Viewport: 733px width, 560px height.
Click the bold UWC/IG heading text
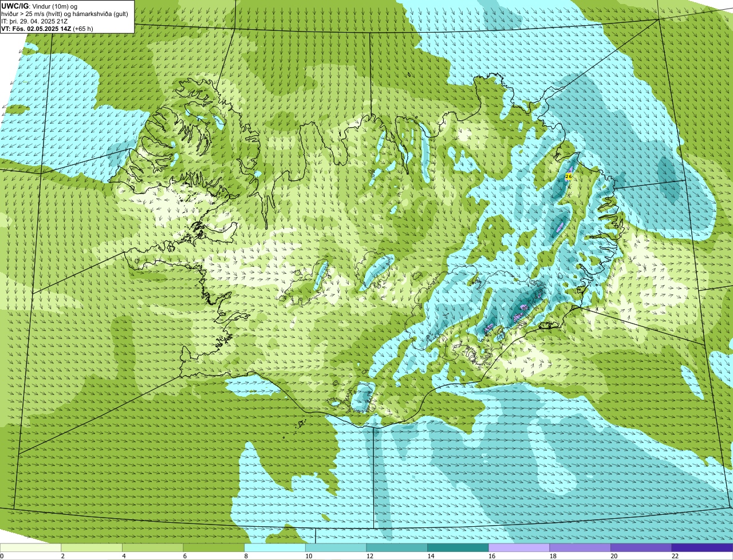pos(15,5)
